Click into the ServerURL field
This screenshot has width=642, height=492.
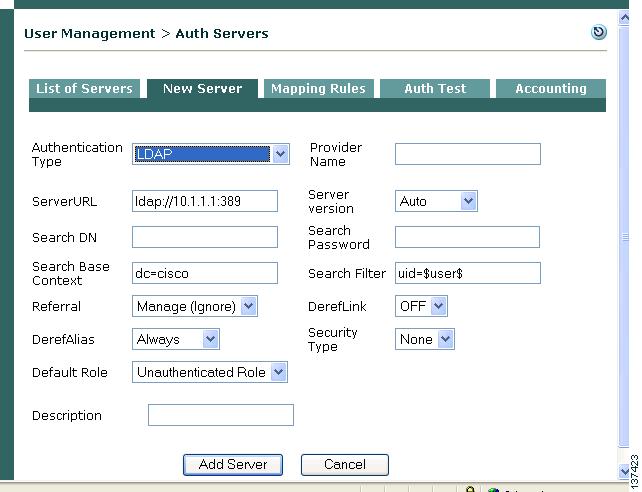tap(205, 201)
